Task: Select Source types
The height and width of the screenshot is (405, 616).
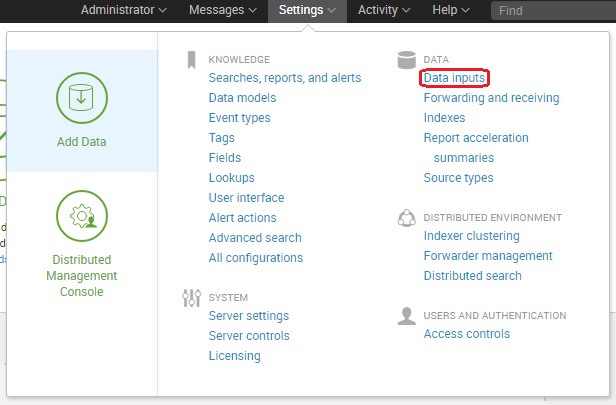Action: click(x=458, y=178)
